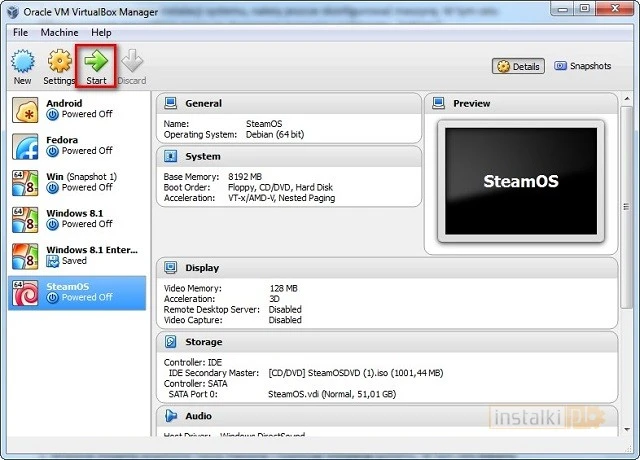
Task: Open the Machine menu
Action: pos(60,33)
